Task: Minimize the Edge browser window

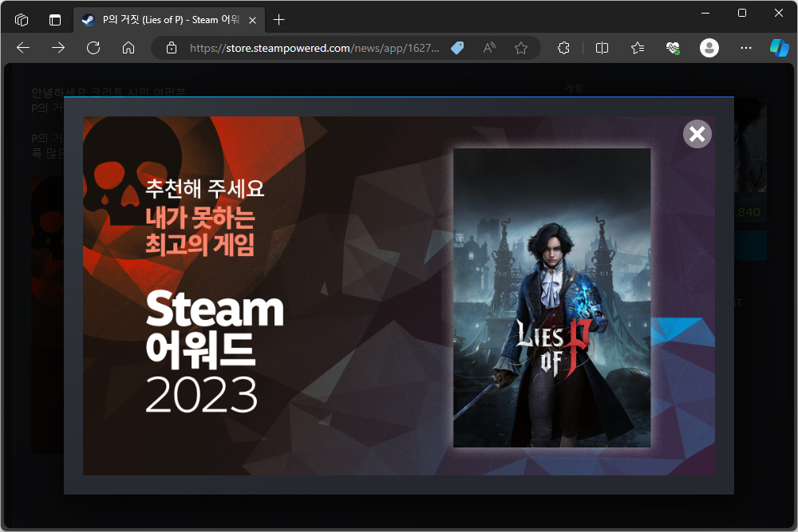Action: point(705,13)
